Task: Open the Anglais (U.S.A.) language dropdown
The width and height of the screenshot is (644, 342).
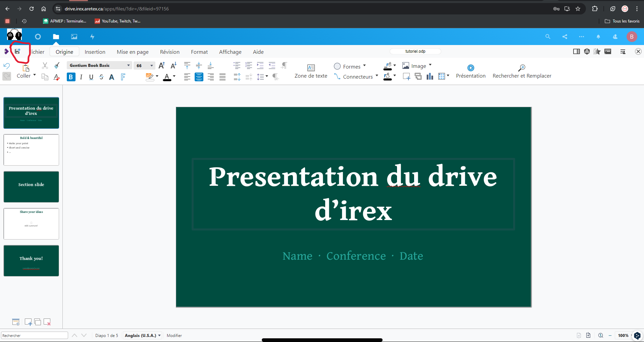Action: pos(143,335)
